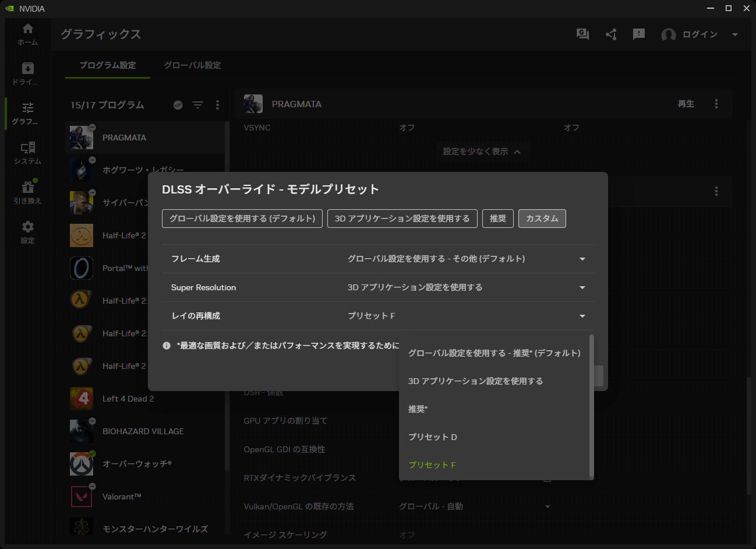Open the notifications icon in the top bar

pyautogui.click(x=639, y=34)
